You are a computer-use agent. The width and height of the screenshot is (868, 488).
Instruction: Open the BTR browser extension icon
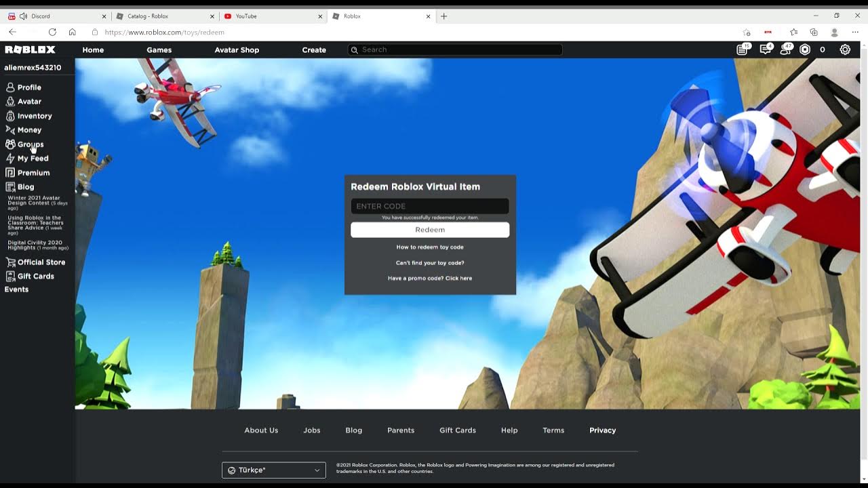(768, 33)
